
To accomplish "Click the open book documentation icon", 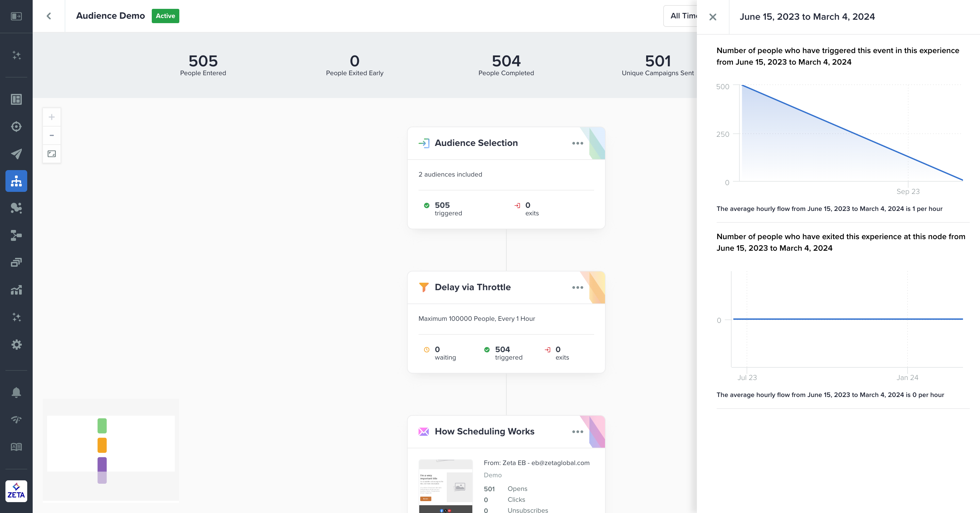I will [x=16, y=447].
